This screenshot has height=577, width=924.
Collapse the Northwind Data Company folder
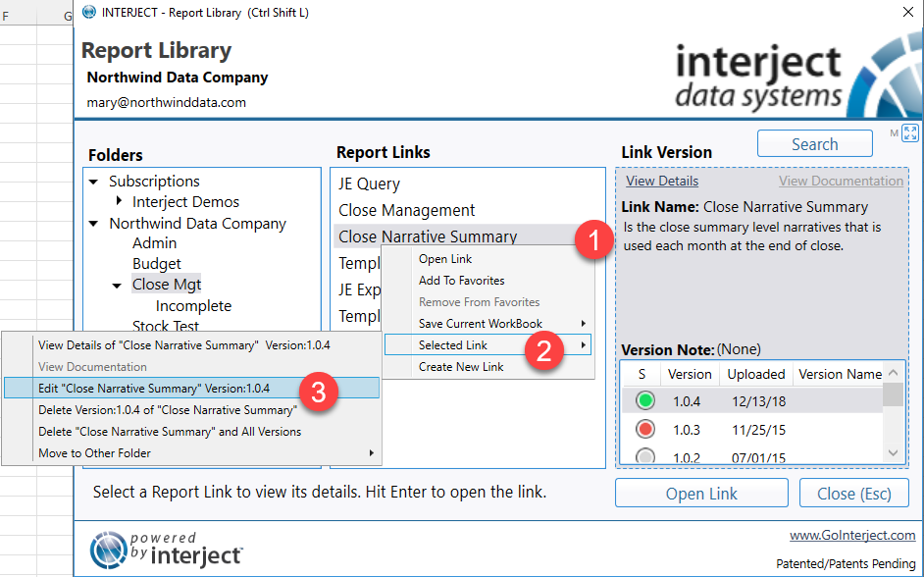[x=93, y=224]
